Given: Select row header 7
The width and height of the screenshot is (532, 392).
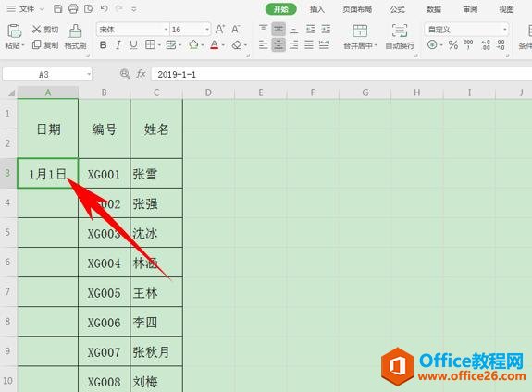Looking at the screenshot, I should pyautogui.click(x=7, y=292).
